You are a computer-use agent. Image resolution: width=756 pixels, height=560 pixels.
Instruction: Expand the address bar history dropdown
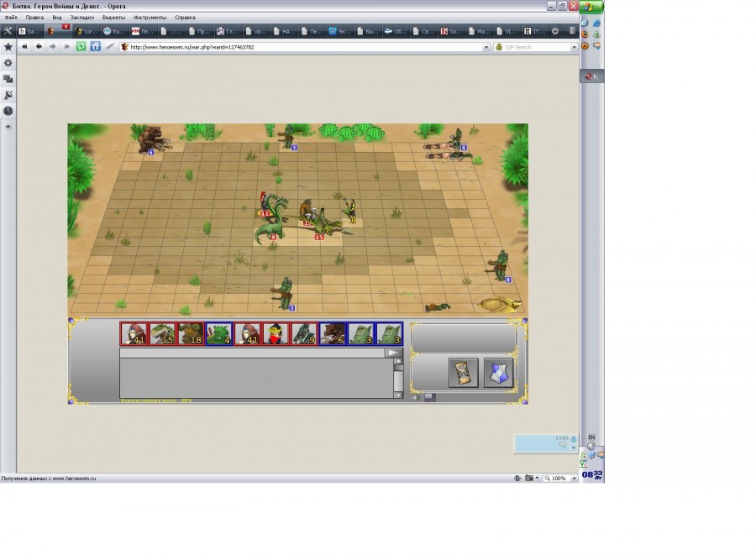pos(486,47)
